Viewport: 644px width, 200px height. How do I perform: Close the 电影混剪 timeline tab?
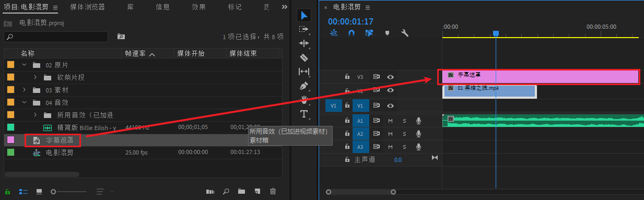coord(326,7)
